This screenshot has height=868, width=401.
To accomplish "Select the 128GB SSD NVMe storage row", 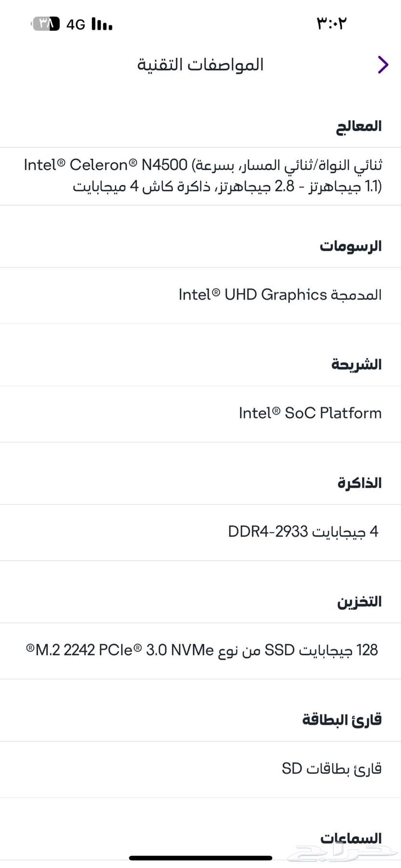I will tap(200, 651).
